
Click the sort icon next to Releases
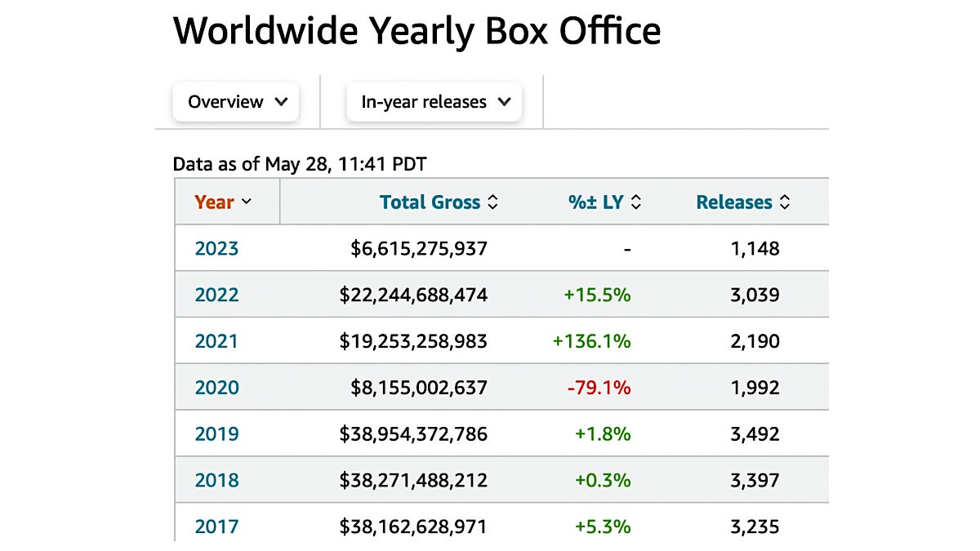tap(786, 202)
